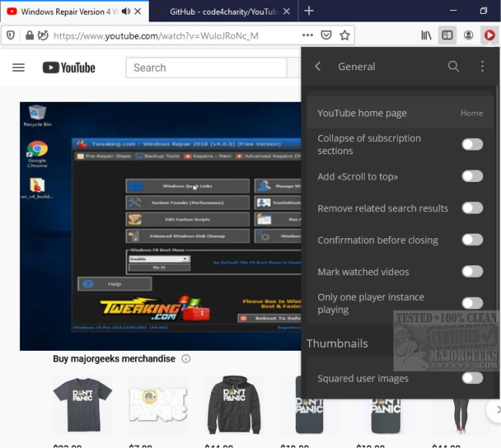
Task: Close the GitHub code4charity tab
Action: click(x=287, y=12)
